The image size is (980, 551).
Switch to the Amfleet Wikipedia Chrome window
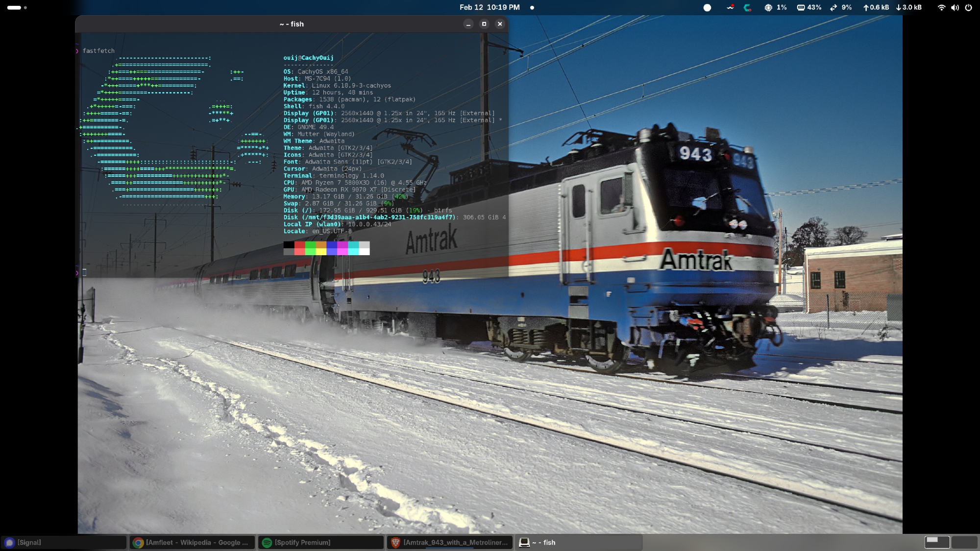(x=192, y=542)
